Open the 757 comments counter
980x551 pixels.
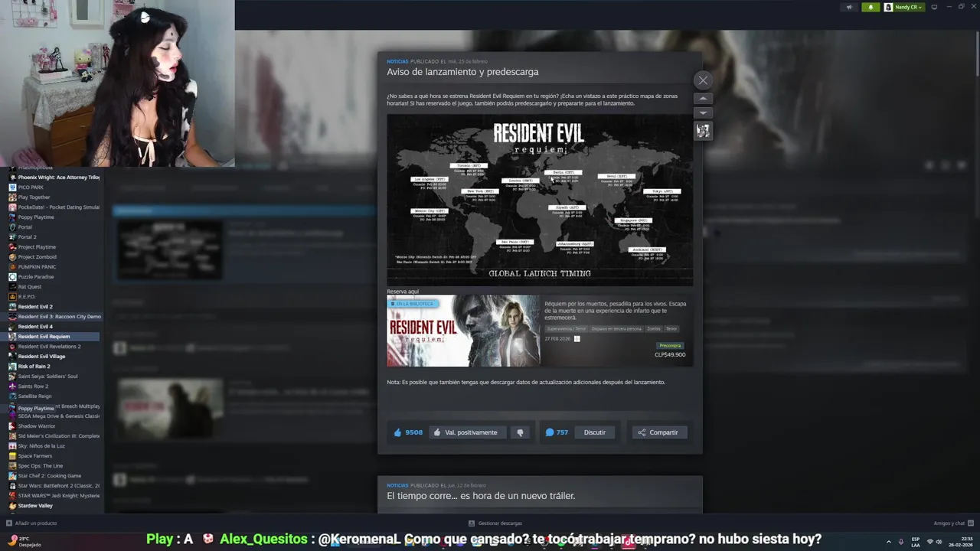[x=557, y=432]
